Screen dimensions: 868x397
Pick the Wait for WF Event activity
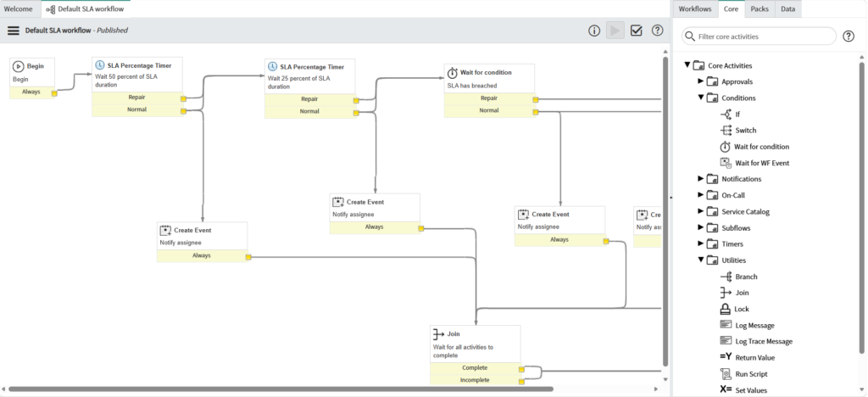(761, 163)
